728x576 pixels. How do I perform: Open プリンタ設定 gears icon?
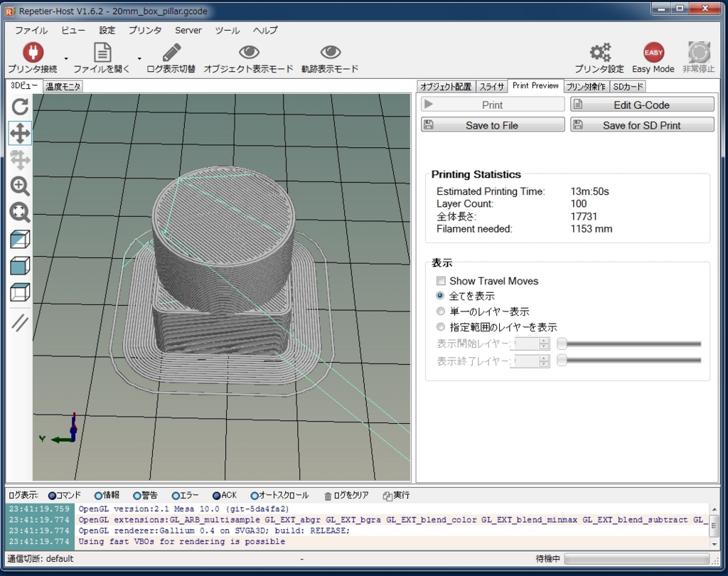[600, 53]
